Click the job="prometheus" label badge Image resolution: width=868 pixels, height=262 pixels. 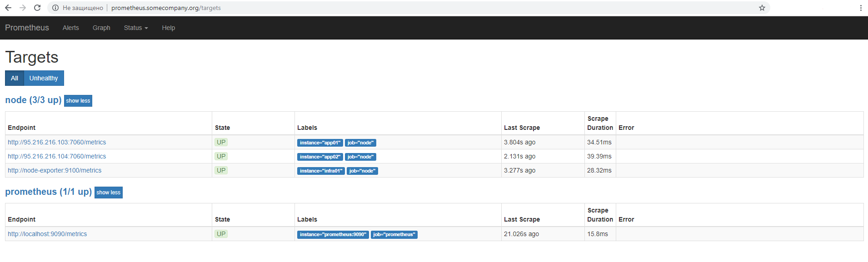coord(394,234)
